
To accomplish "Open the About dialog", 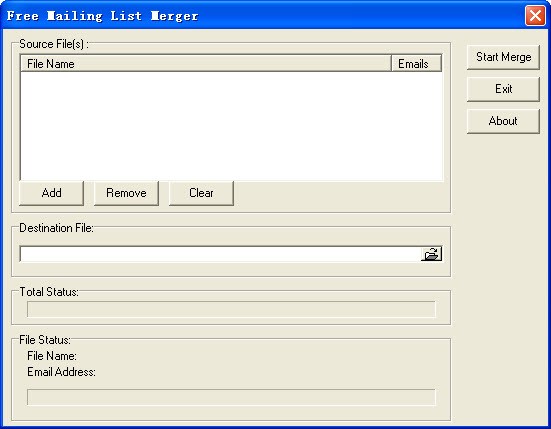I will tap(503, 121).
